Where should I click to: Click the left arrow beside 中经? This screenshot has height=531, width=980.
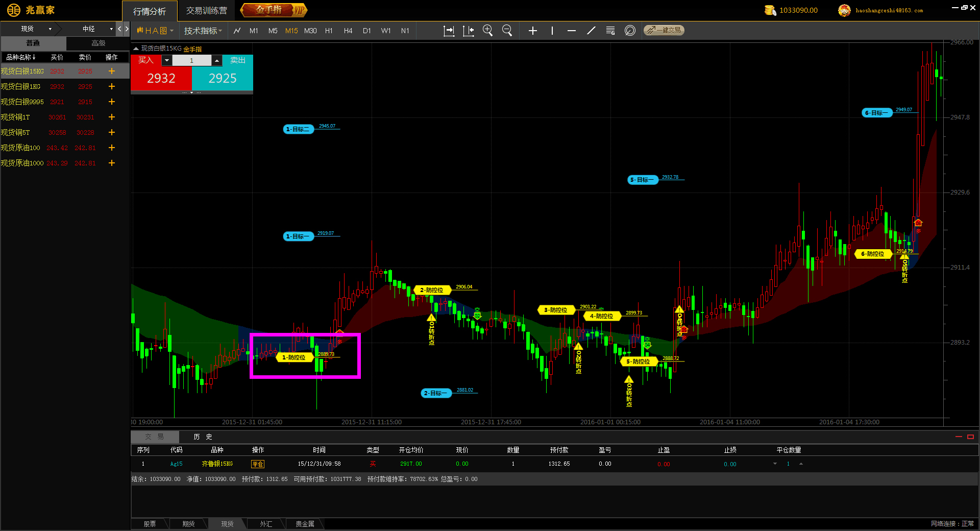(x=119, y=29)
